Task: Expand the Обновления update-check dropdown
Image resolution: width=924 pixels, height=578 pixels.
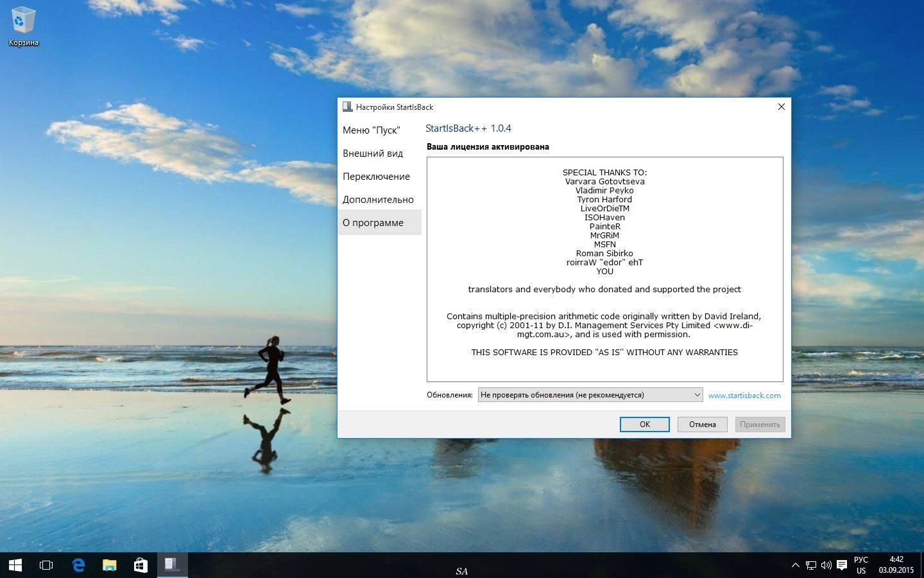Action: (590, 395)
